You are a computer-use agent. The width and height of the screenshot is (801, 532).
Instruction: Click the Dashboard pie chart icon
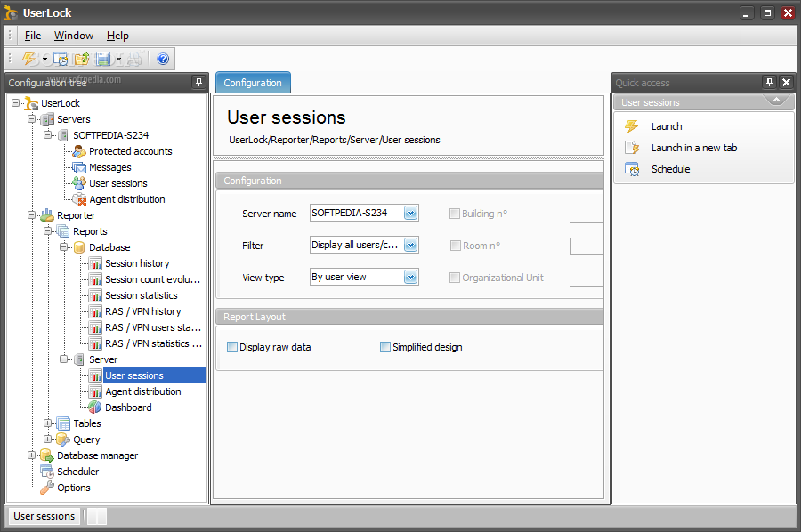tap(94, 407)
